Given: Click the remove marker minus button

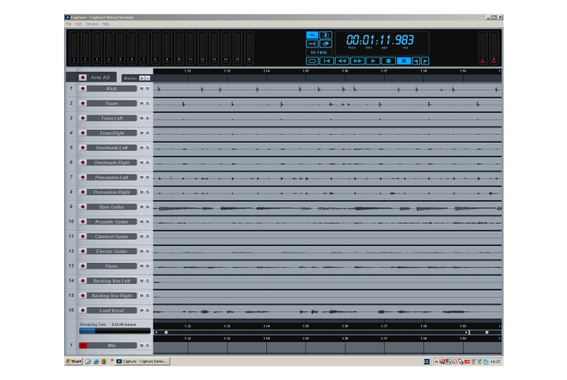Looking at the screenshot, I should [147, 78].
